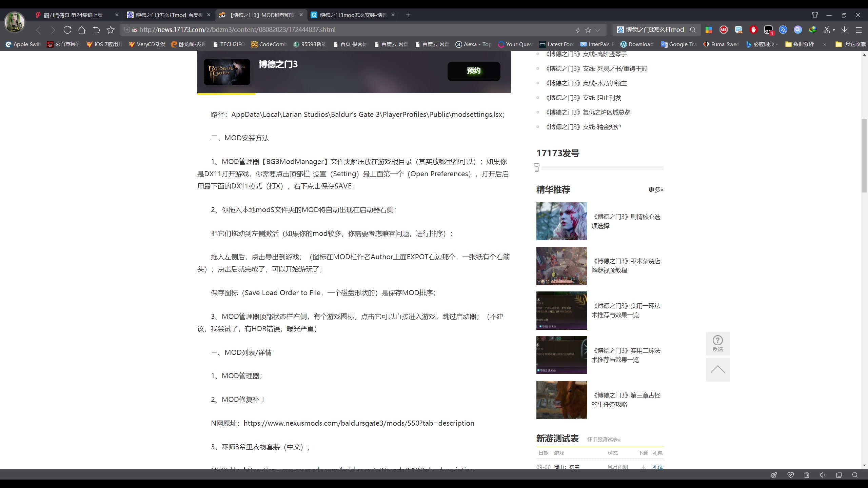This screenshot has height=488, width=868.
Task: Expand the bookmarks bar overflow chevron
Action: (x=825, y=44)
